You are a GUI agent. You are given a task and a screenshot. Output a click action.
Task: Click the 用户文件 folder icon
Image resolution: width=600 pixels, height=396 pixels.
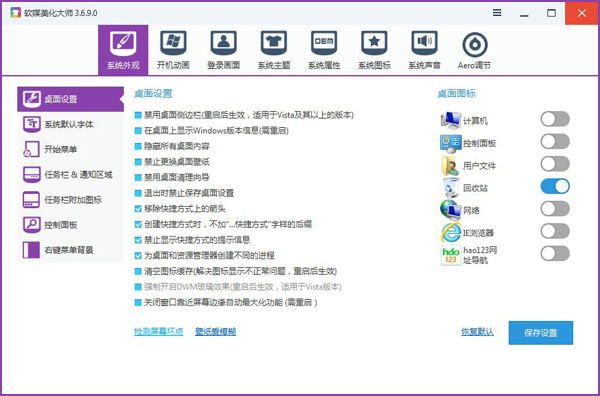pyautogui.click(x=450, y=165)
